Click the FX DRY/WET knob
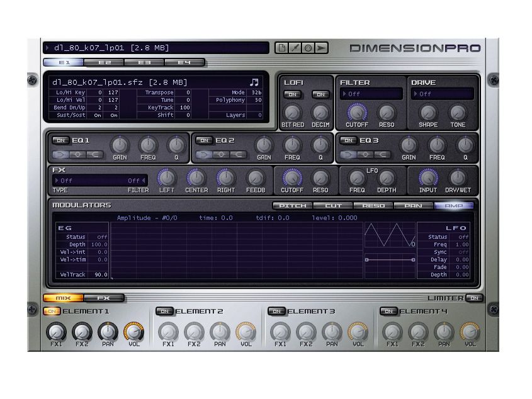Image resolution: width=532 pixels, height=399 pixels. (458, 177)
